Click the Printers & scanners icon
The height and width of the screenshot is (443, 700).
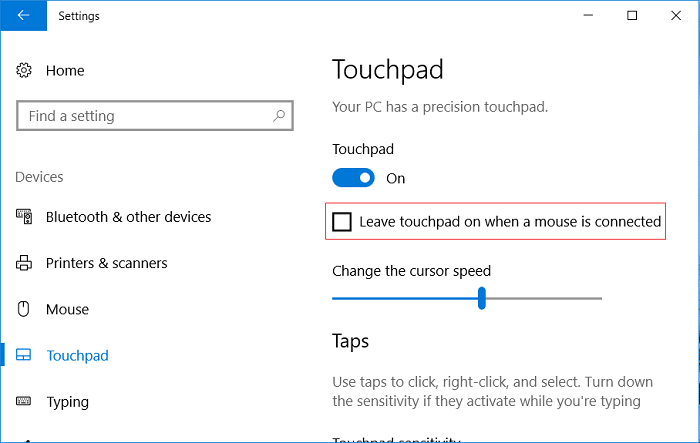[25, 263]
